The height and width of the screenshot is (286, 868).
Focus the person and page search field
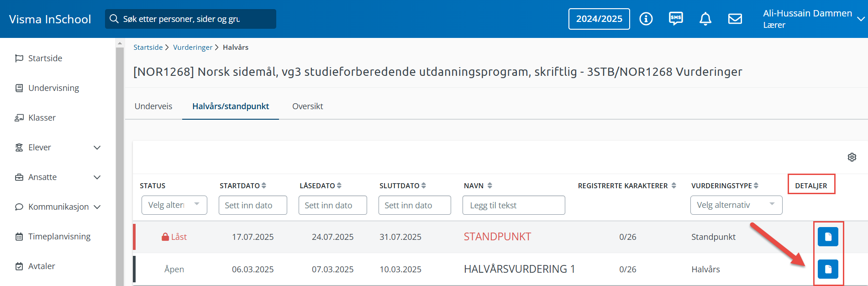click(190, 19)
